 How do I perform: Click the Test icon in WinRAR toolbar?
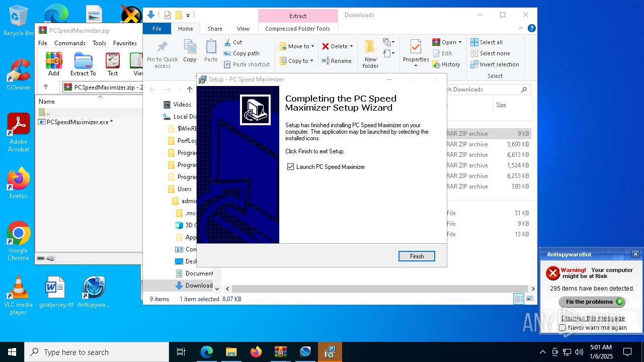coord(113,64)
